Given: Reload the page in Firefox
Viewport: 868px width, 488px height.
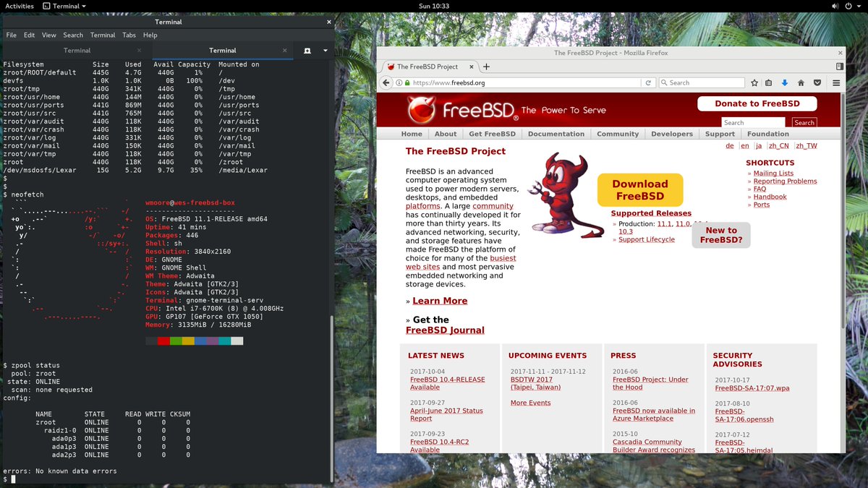Looking at the screenshot, I should click(649, 82).
